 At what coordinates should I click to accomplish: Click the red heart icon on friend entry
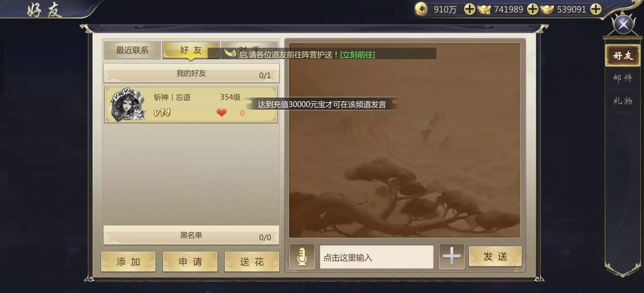click(222, 112)
